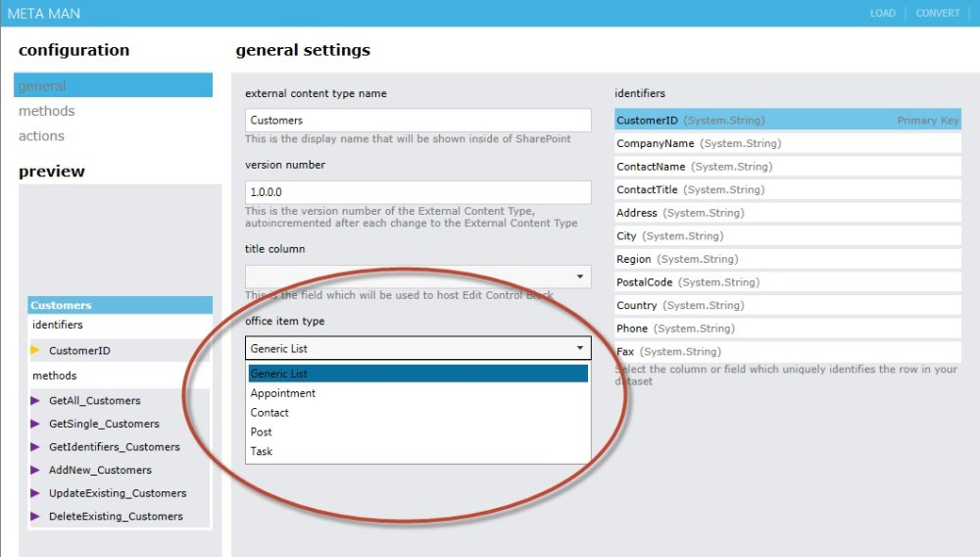Image resolution: width=980 pixels, height=557 pixels.
Task: Select the CompanyName identifier row
Action: click(787, 143)
